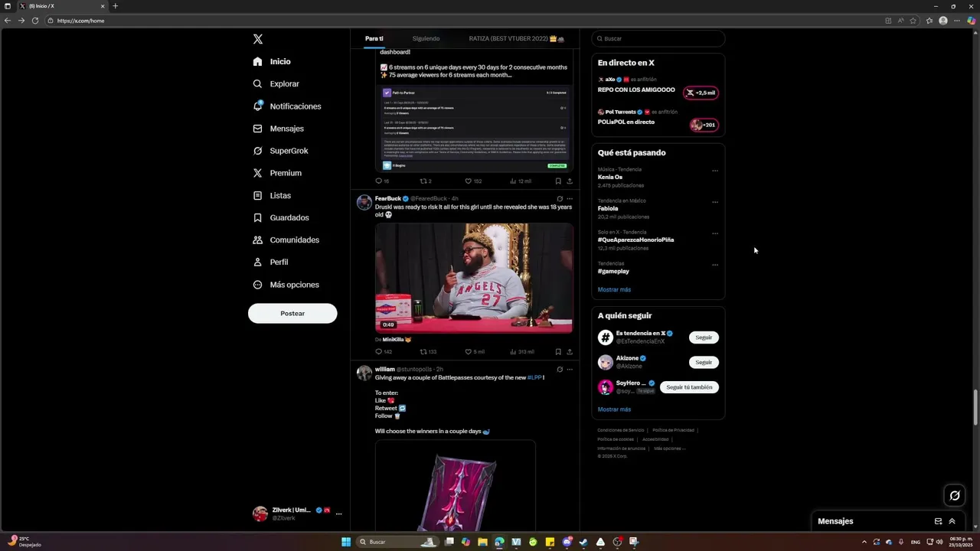Screen dimensions: 980x551
Task: Open the RATIZA (BEST VTUBER 2022) tab
Action: (517, 38)
